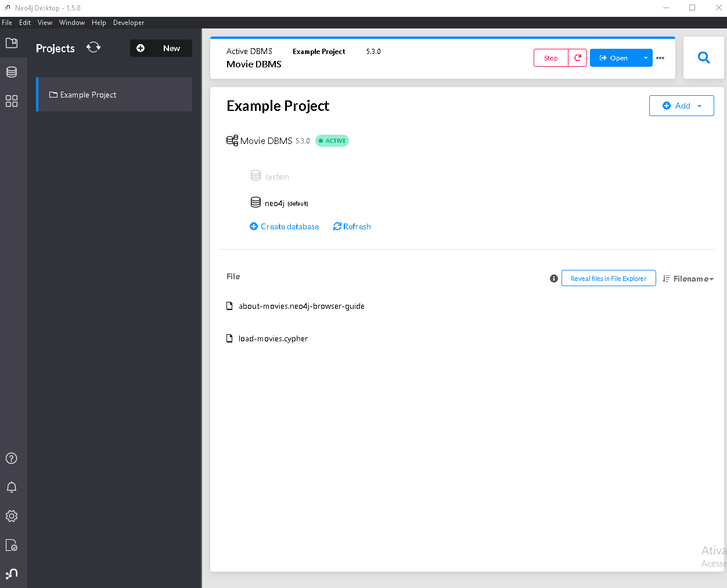
Task: Click the Example Project heading
Action: [278, 106]
